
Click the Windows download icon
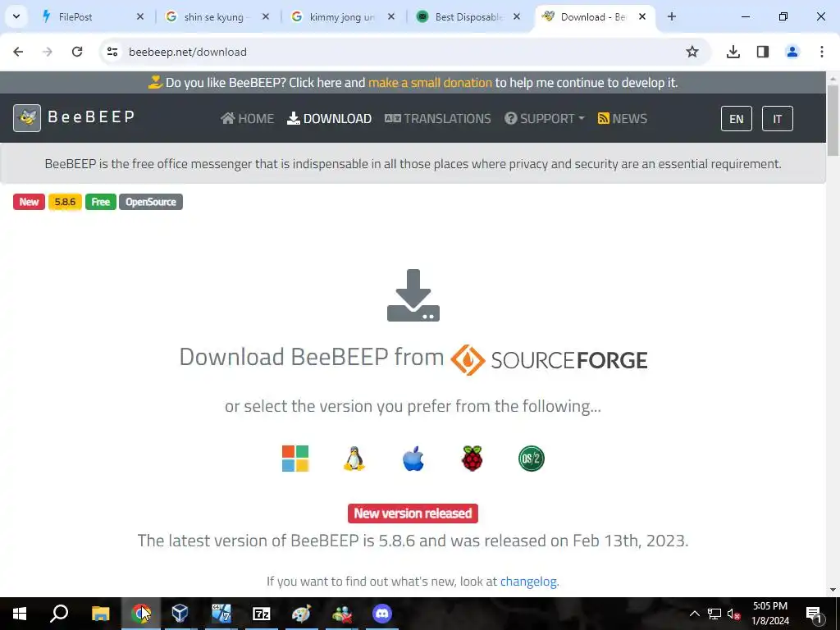pyautogui.click(x=295, y=459)
